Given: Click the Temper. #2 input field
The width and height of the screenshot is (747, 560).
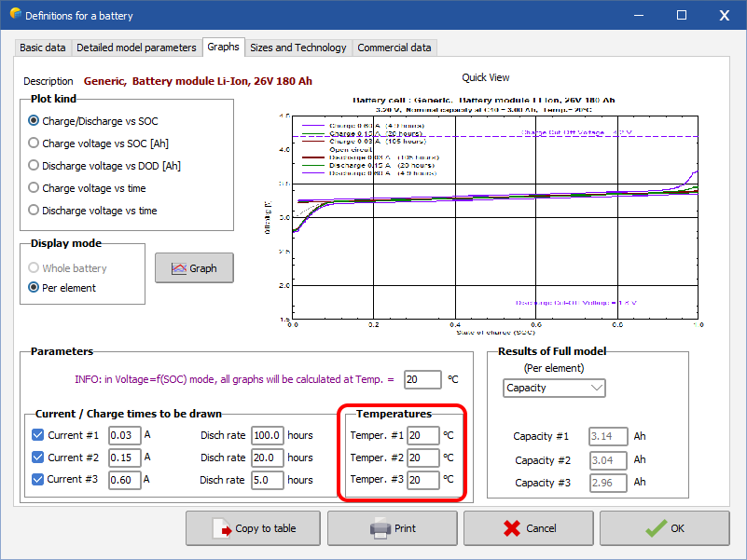Looking at the screenshot, I should click(x=423, y=458).
